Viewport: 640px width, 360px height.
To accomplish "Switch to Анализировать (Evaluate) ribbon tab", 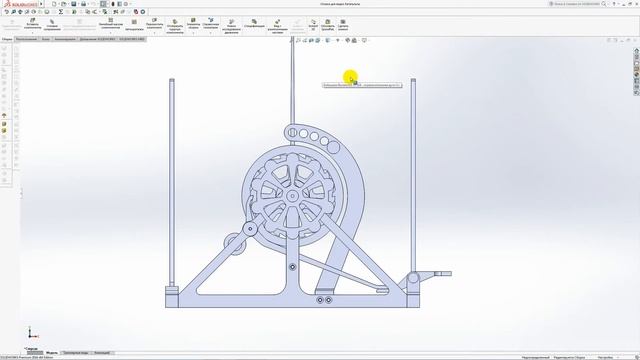I will (65, 39).
